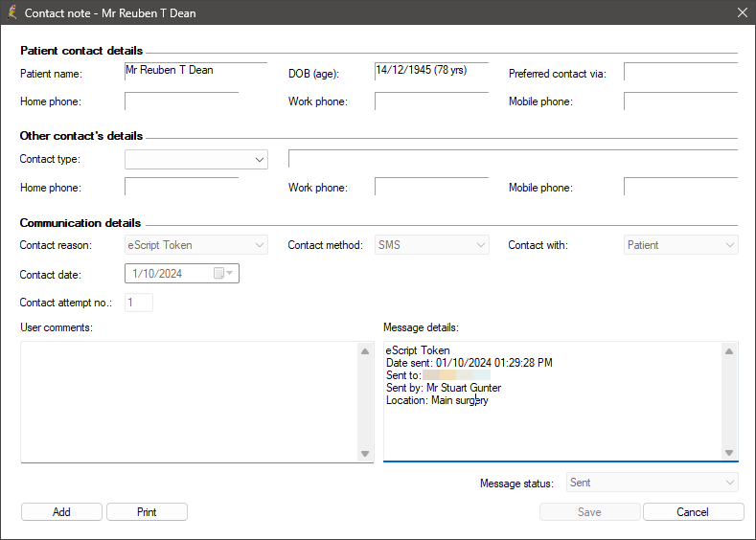Click the Message details scroll up arrow

click(x=729, y=351)
